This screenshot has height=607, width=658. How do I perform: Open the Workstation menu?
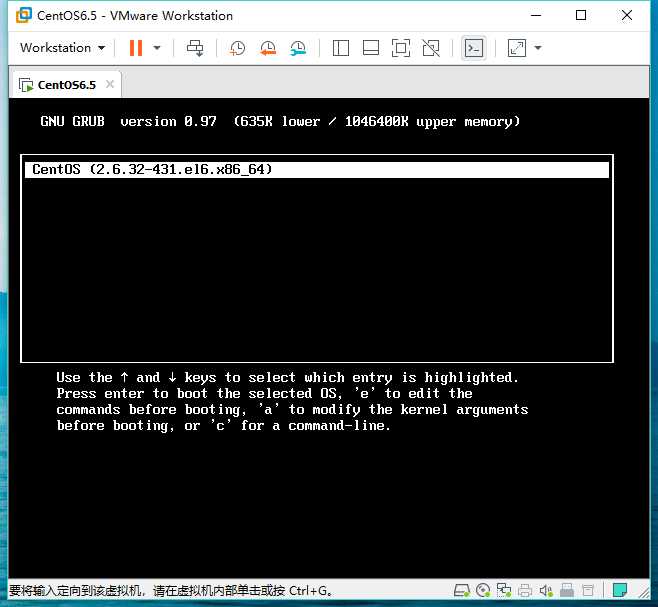(x=63, y=48)
